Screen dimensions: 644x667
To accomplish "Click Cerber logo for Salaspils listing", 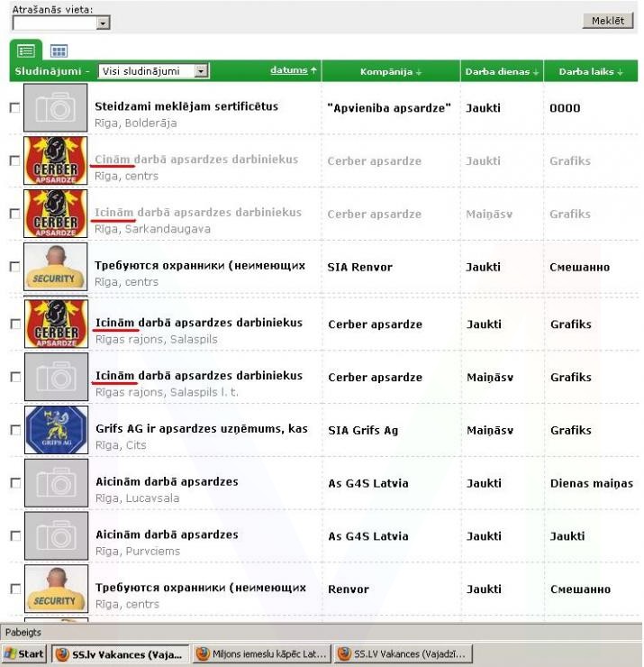I will [55, 323].
